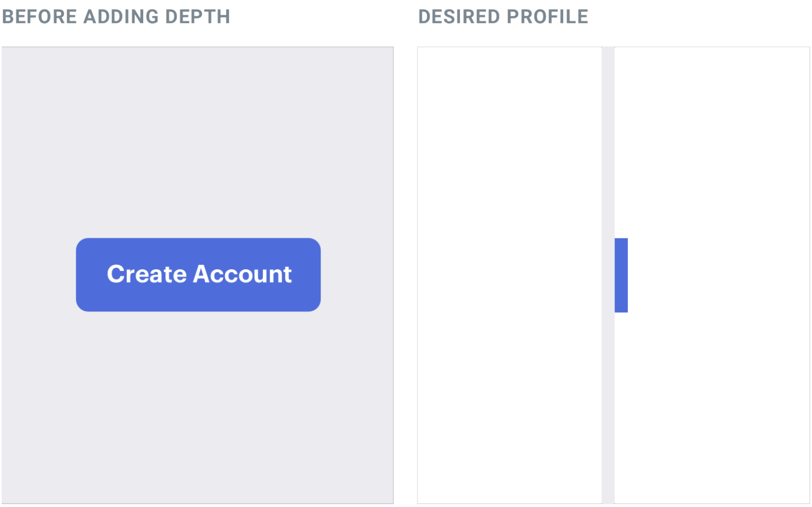Click the word "Account" on the blue button
This screenshot has height=507, width=812.
tap(242, 274)
